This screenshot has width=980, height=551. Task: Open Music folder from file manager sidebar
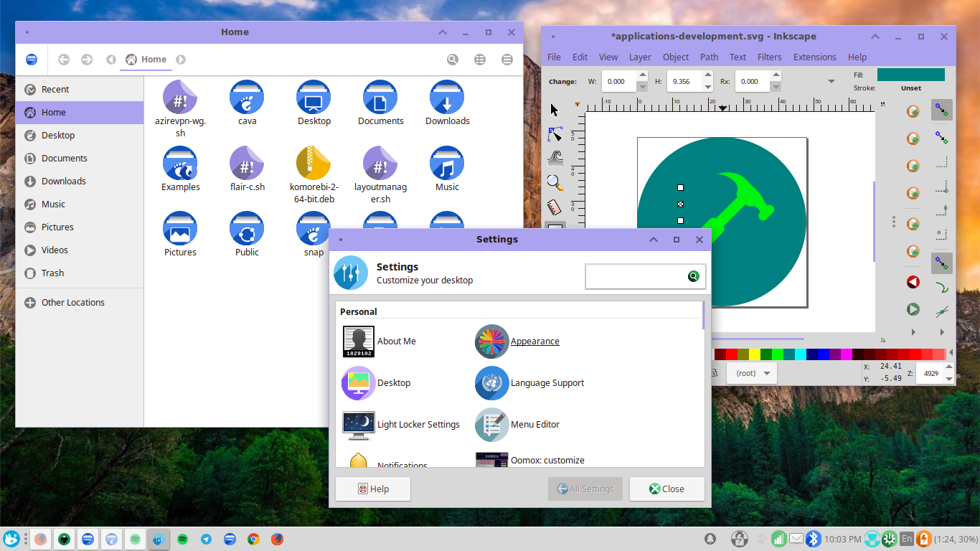(x=54, y=204)
